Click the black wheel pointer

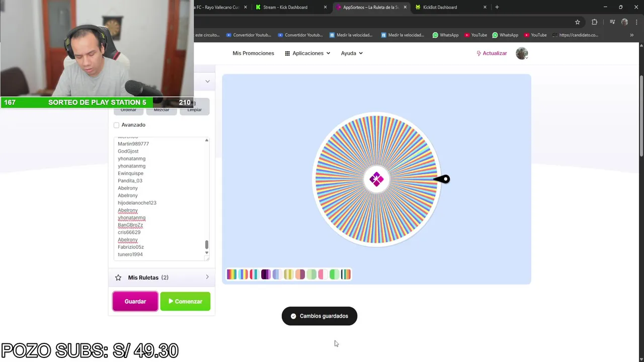[442, 179]
